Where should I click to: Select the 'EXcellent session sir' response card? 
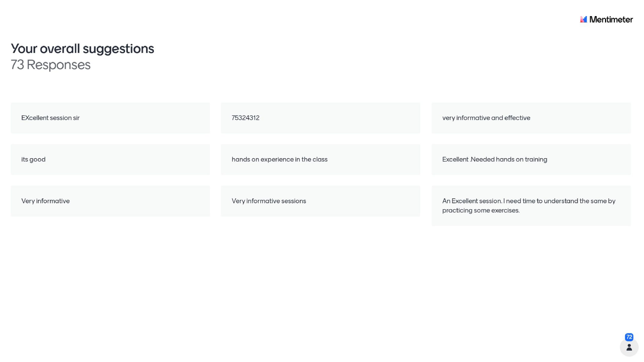pyautogui.click(x=110, y=118)
